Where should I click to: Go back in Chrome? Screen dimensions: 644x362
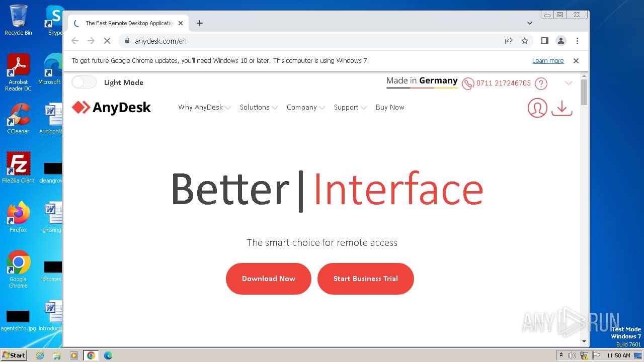tap(75, 41)
